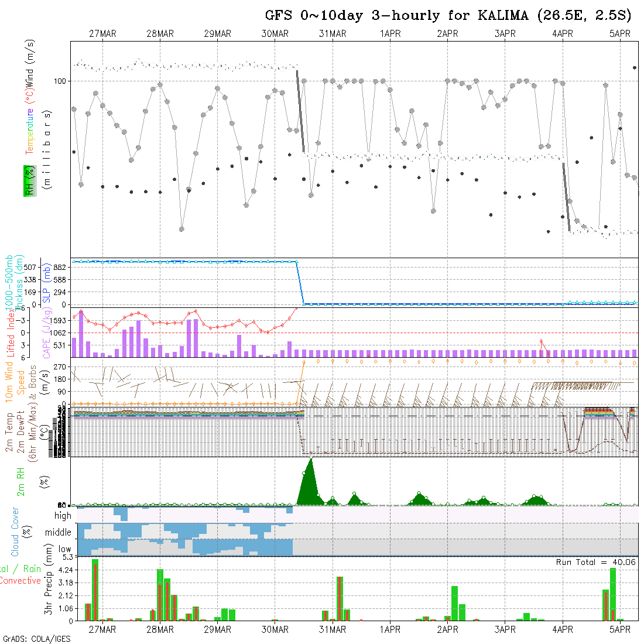Click '2APR' on the bottom date axis
Viewport: 644px width, 644px height.
[x=448, y=629]
